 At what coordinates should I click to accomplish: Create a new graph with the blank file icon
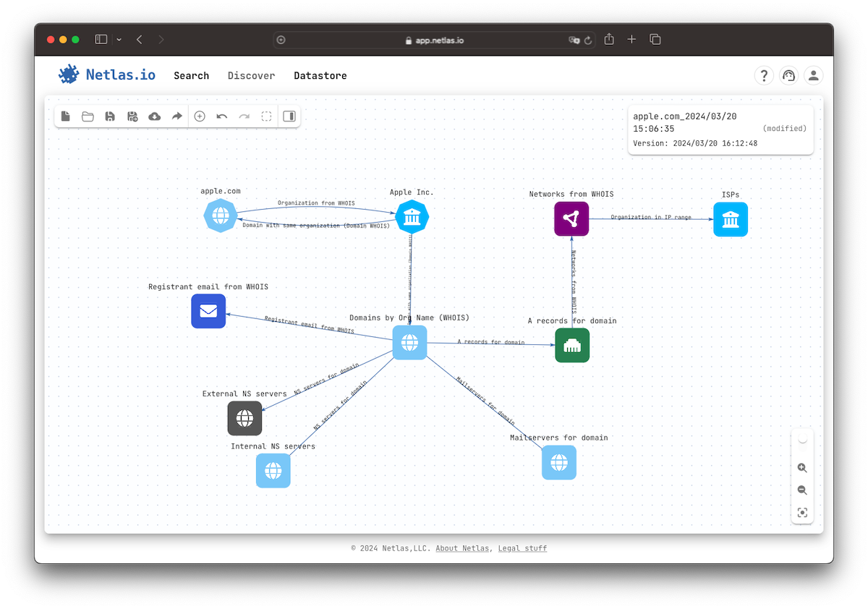coord(66,116)
